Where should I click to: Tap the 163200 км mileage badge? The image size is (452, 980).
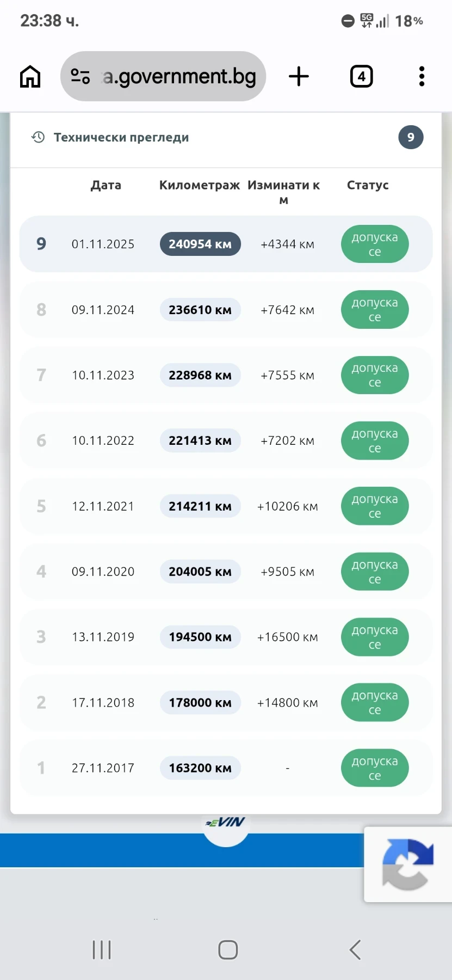click(200, 768)
